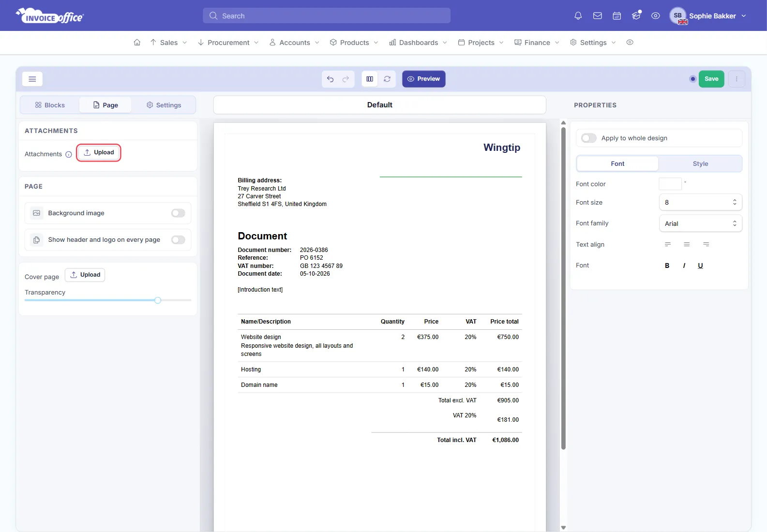
Task: Select the Default layout tab
Action: [379, 105]
